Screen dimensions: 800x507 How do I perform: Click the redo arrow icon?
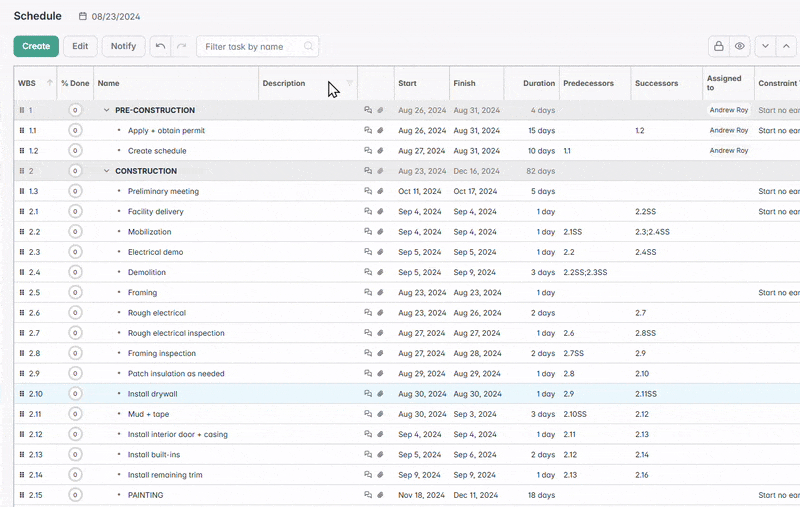[181, 46]
